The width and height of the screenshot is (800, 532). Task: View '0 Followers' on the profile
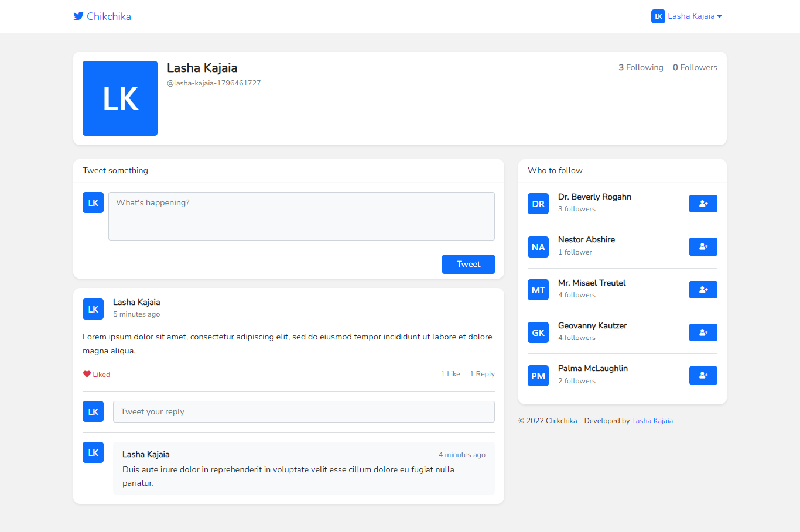tap(695, 67)
